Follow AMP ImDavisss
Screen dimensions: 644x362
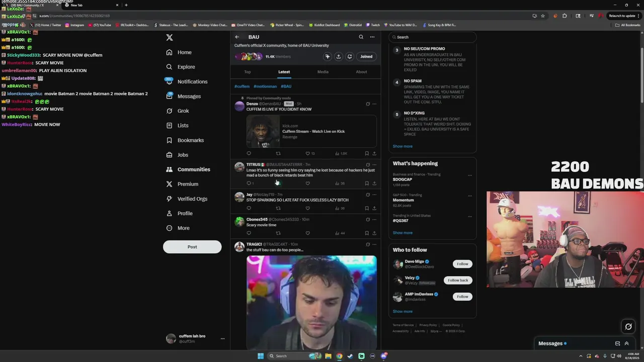pyautogui.click(x=462, y=297)
